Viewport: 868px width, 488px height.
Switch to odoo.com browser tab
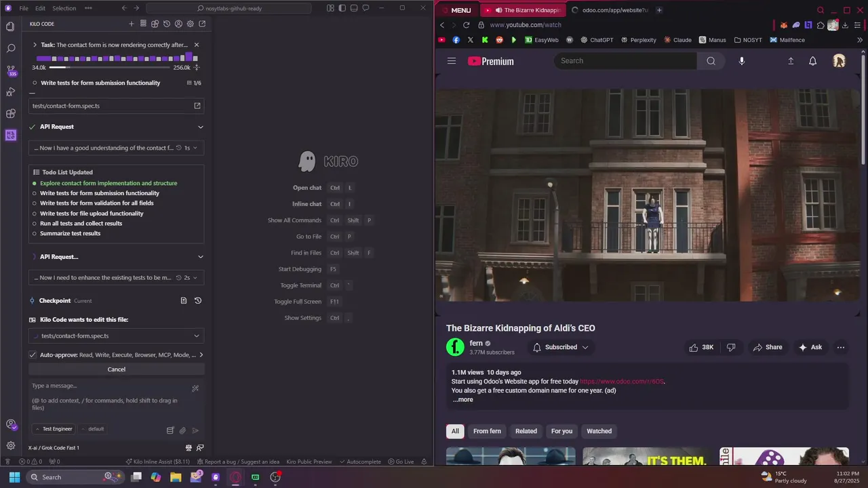pyautogui.click(x=610, y=10)
